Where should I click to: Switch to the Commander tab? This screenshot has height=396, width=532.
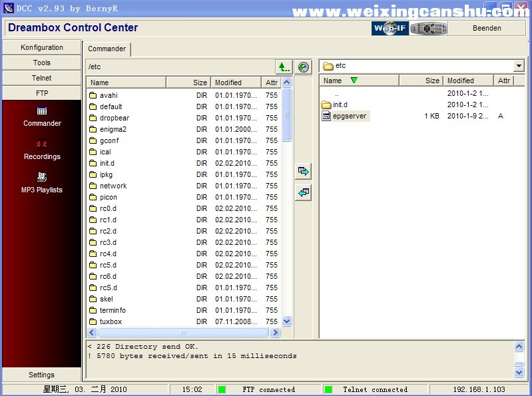[x=107, y=49]
